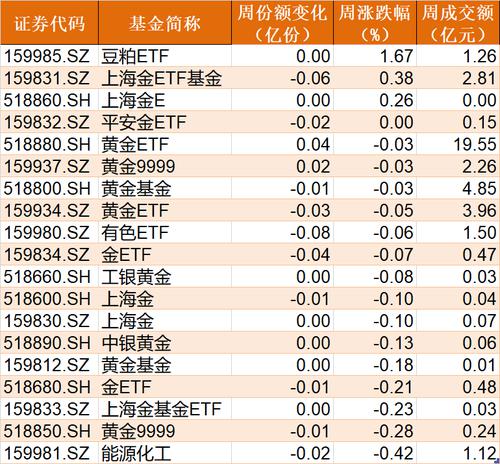Click the 能源化工 name cell
Image resolution: width=500 pixels, height=464 pixels.
point(165,453)
